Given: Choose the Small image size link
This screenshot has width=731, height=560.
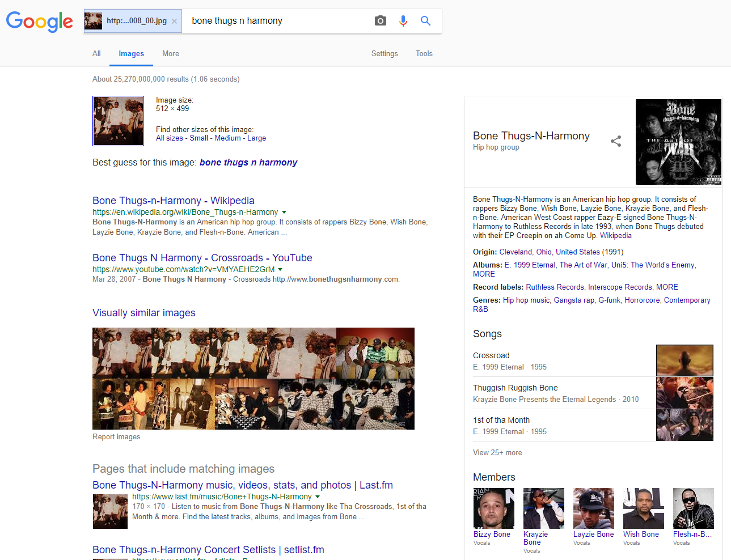Looking at the screenshot, I should click(199, 138).
